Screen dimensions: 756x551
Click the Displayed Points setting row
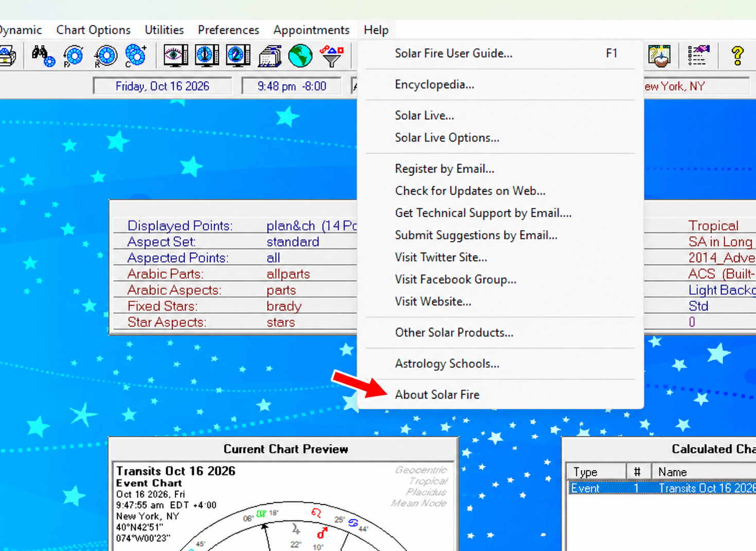coord(235,226)
